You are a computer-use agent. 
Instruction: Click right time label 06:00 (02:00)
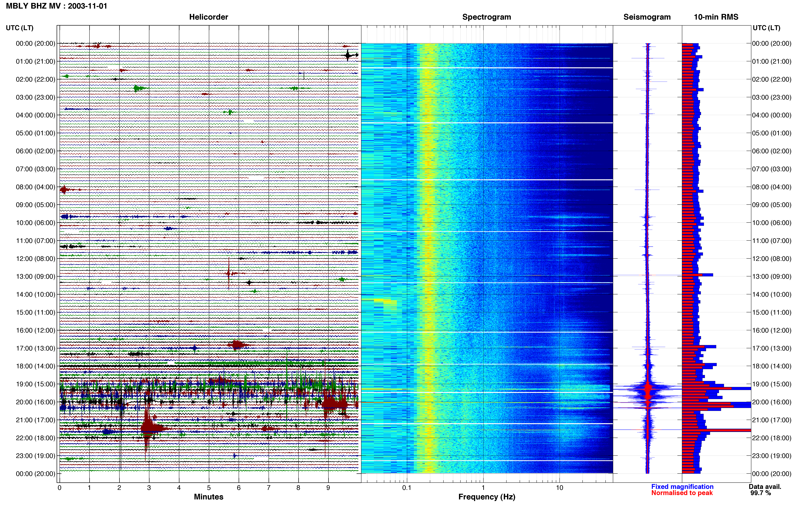(x=772, y=151)
